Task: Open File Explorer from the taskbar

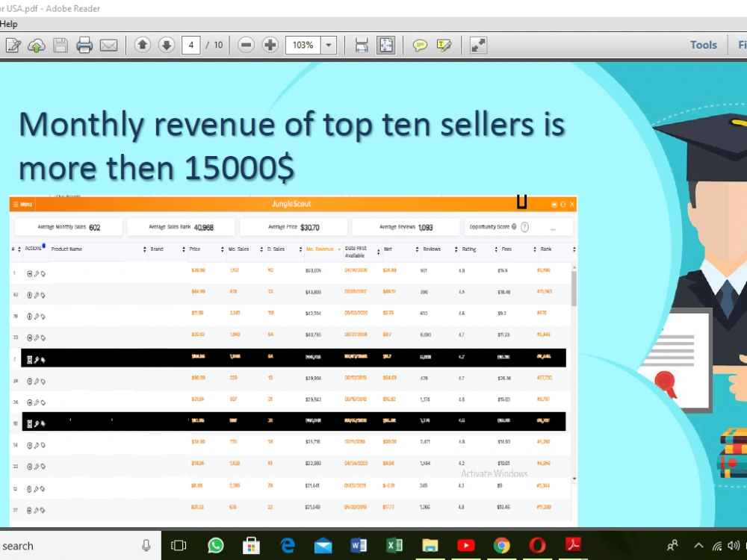Action: click(430, 545)
